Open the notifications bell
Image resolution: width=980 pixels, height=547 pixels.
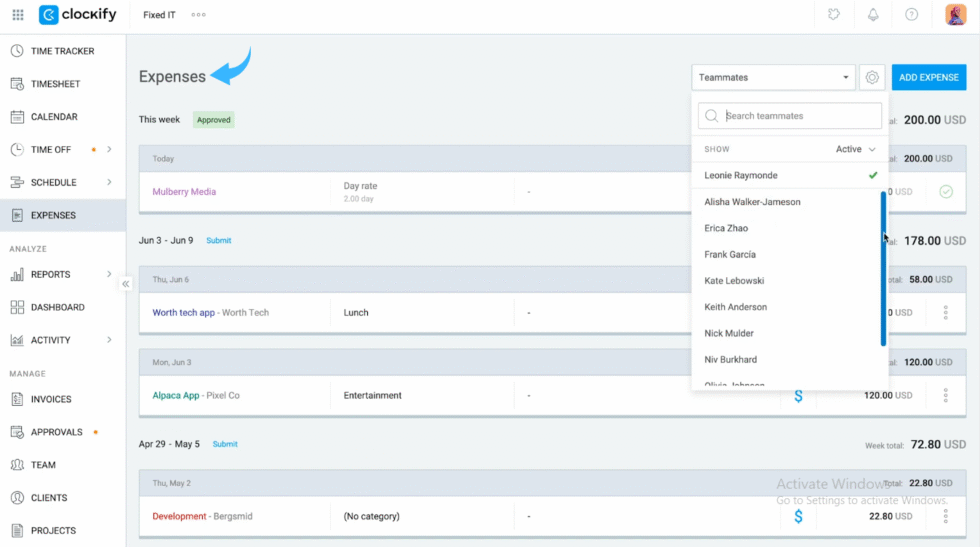coord(872,14)
